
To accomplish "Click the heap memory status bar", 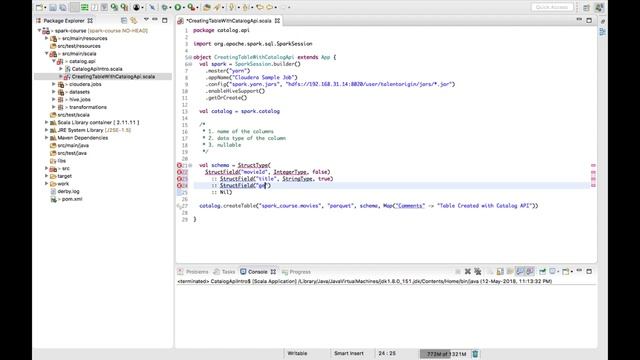I will click(x=446, y=354).
